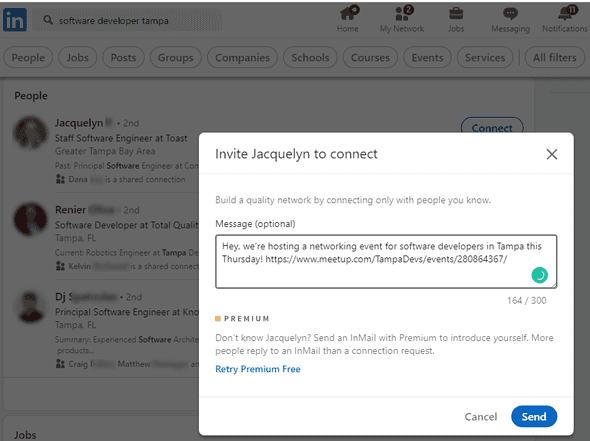
Task: Open Jacquelyn's profile name link
Action: click(84, 123)
